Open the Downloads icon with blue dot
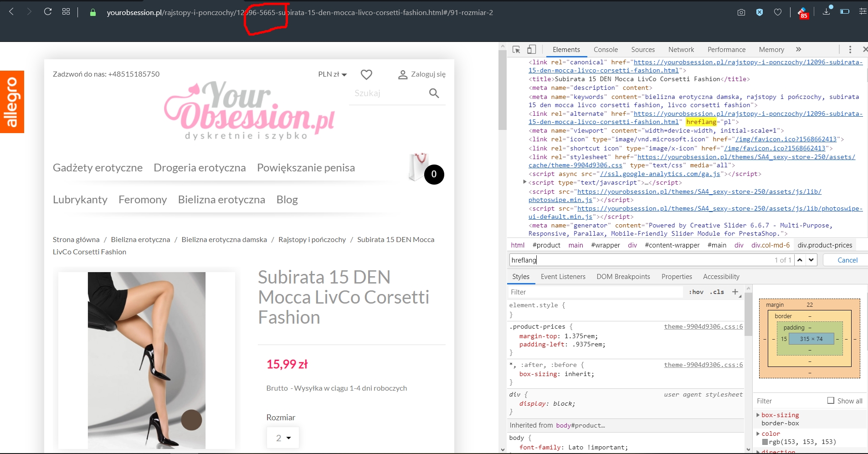This screenshot has width=868, height=454. 826,12
